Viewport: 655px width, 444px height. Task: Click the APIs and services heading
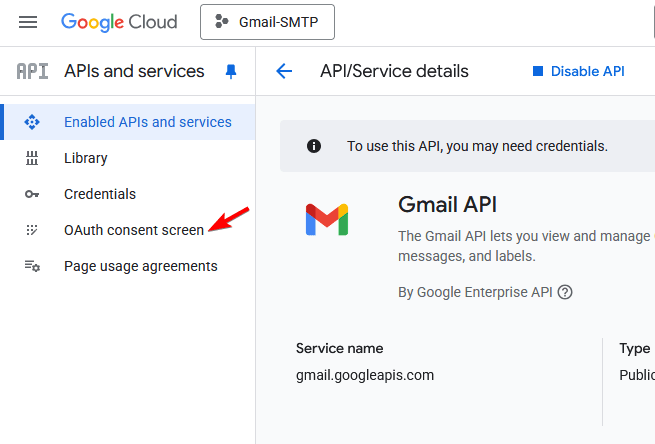[x=134, y=71]
